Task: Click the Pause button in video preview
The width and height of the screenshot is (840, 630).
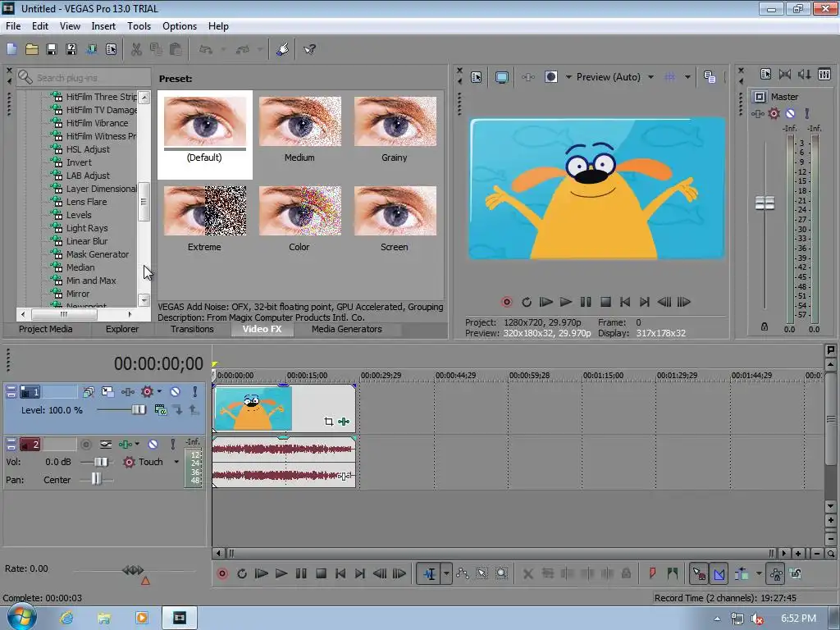Action: coord(586,302)
